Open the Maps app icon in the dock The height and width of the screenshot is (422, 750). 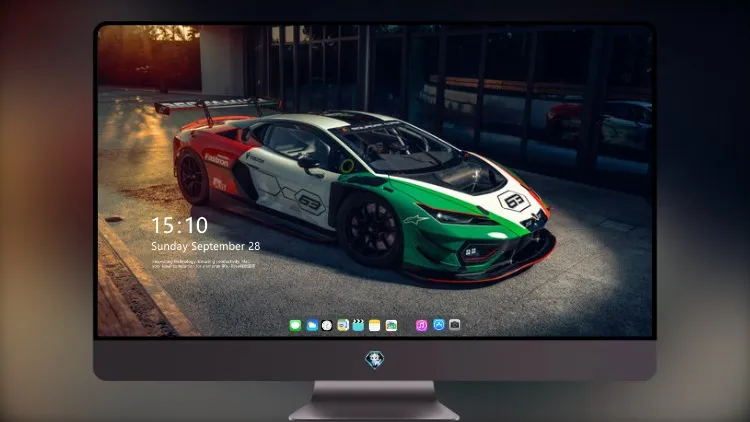coord(342,325)
